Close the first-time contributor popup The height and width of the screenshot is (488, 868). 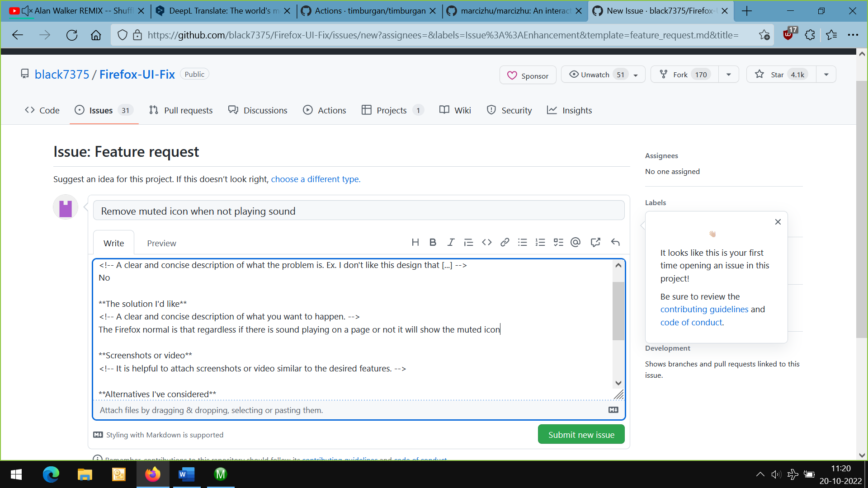click(778, 222)
